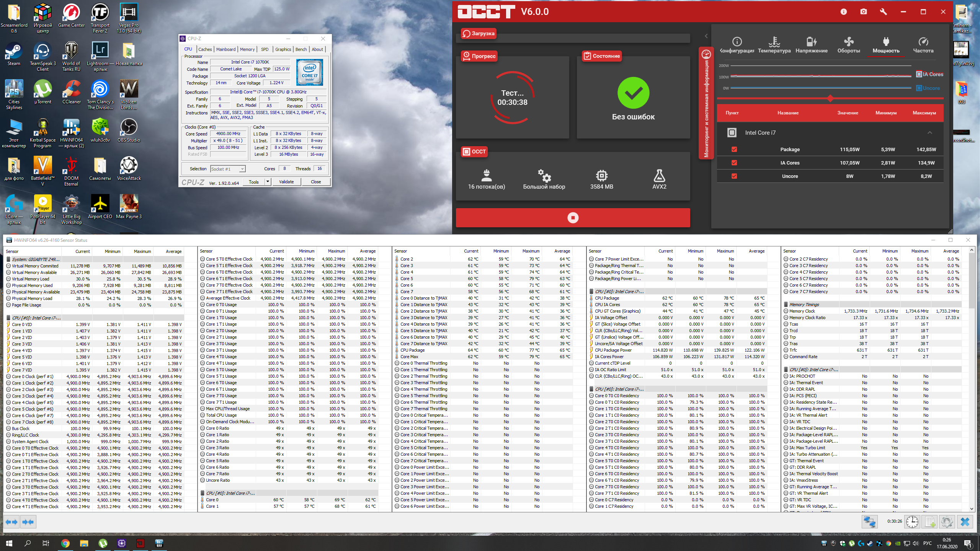Viewport: 980px width, 551px height.
Task: Open the CPU-Z Tools dropdown arrow
Action: pos(268,182)
